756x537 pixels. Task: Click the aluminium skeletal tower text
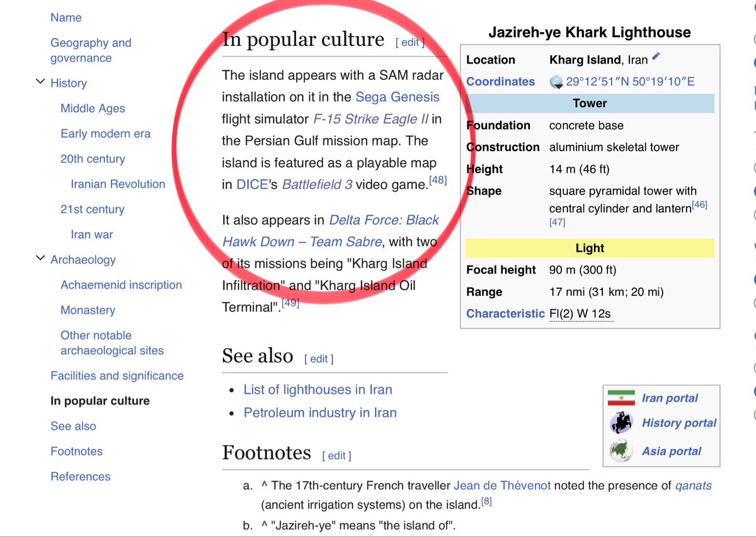pos(614,147)
